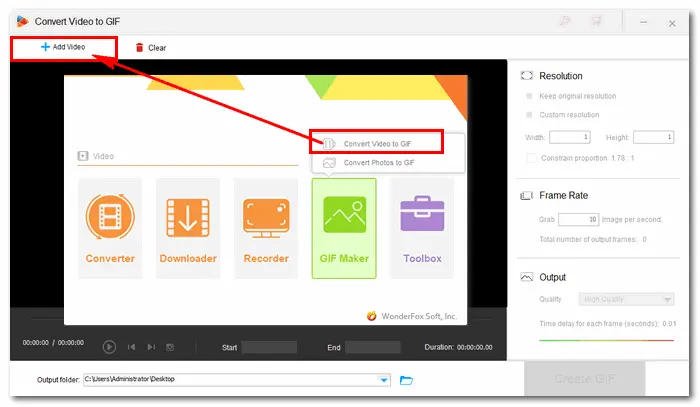Click the Frame Rate section icon
This screenshot has height=407, width=700.
pos(527,195)
